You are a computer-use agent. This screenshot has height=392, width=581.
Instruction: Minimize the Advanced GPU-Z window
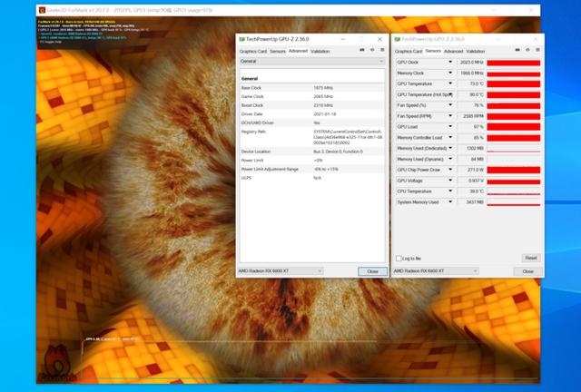coord(343,39)
